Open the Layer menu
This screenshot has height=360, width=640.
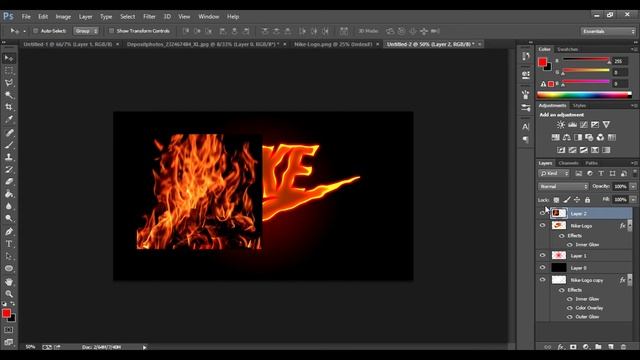point(85,17)
